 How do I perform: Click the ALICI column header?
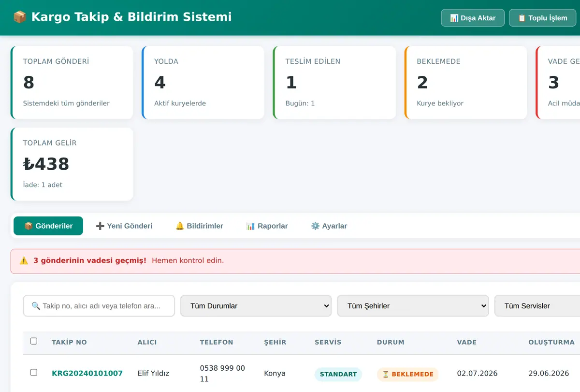[147, 342]
